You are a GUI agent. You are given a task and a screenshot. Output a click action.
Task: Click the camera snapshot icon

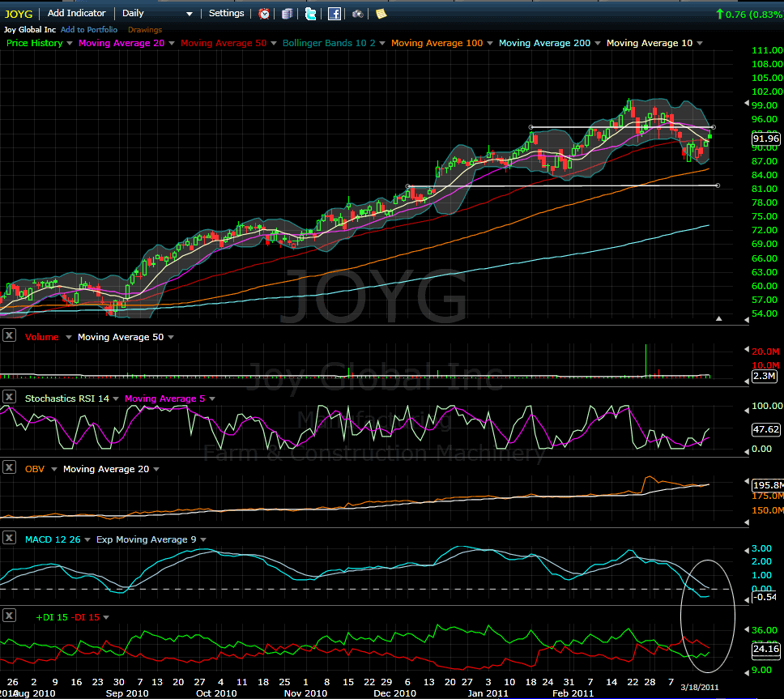tap(357, 14)
